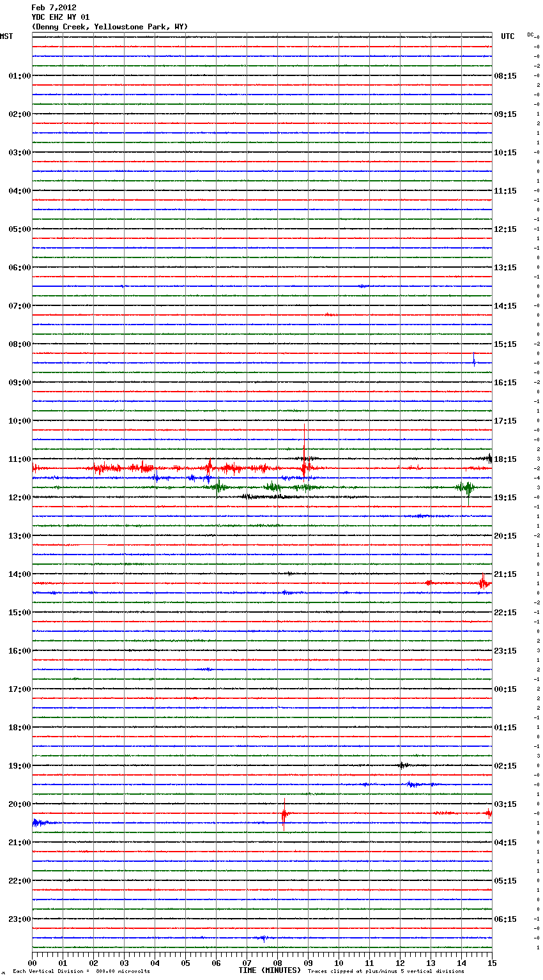Click the '09:15' UTC time label

[x=505, y=114]
